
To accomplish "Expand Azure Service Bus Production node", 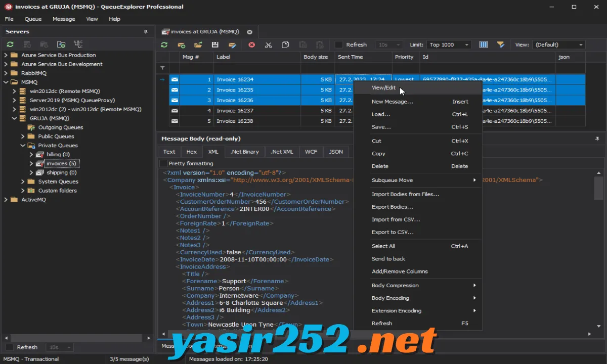I will pos(6,55).
